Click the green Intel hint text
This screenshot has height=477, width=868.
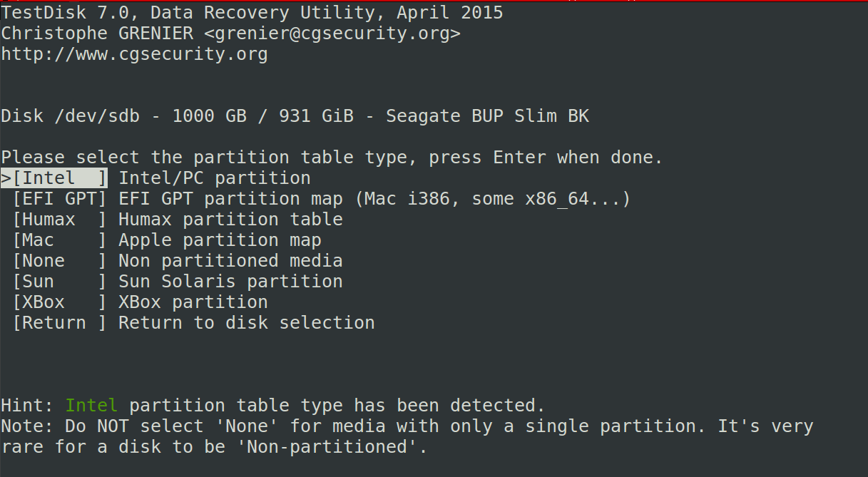click(91, 405)
